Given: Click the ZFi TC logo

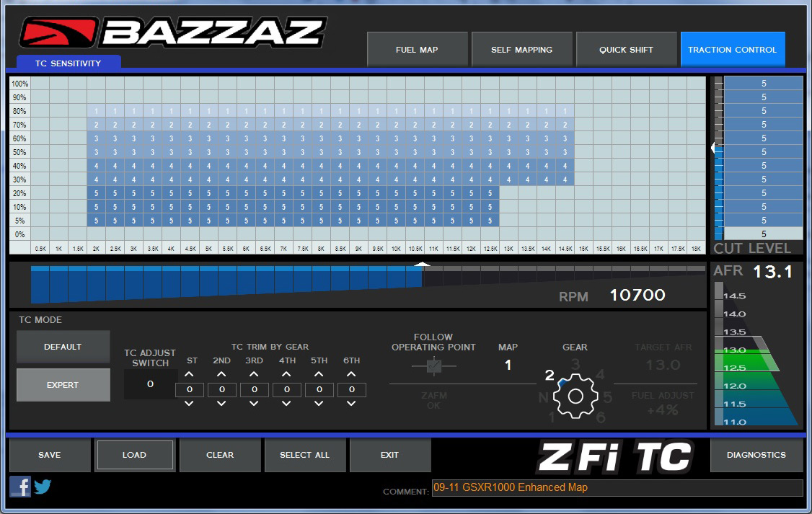Looking at the screenshot, I should click(615, 458).
